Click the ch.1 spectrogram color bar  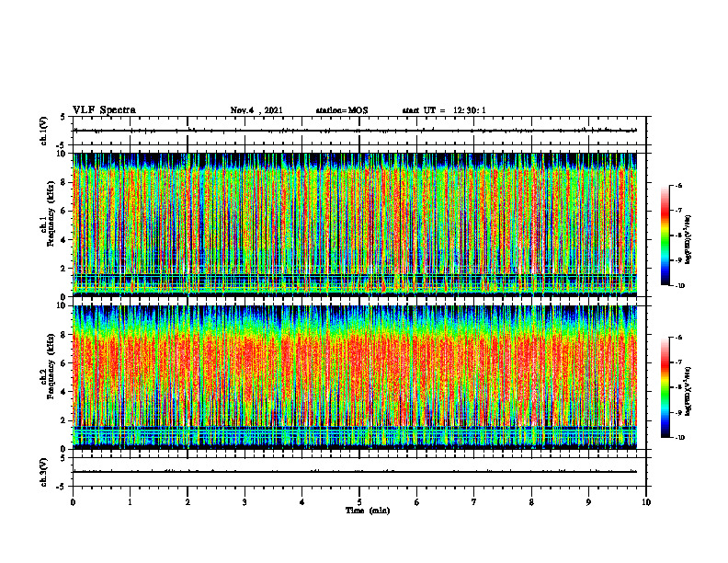pyautogui.click(x=665, y=236)
